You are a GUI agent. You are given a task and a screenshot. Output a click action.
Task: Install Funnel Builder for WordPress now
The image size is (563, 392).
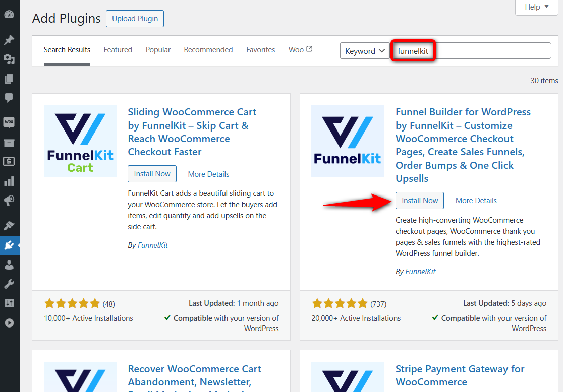pos(420,201)
